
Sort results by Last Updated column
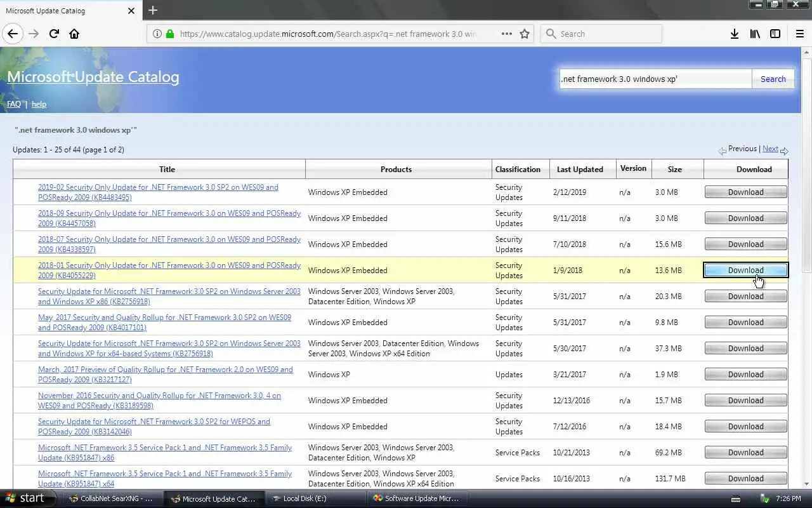point(580,170)
